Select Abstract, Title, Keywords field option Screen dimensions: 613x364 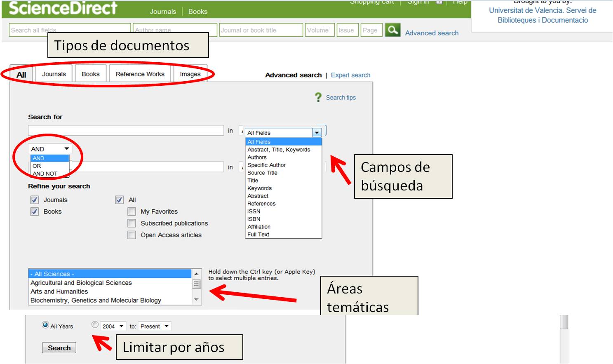pos(283,150)
